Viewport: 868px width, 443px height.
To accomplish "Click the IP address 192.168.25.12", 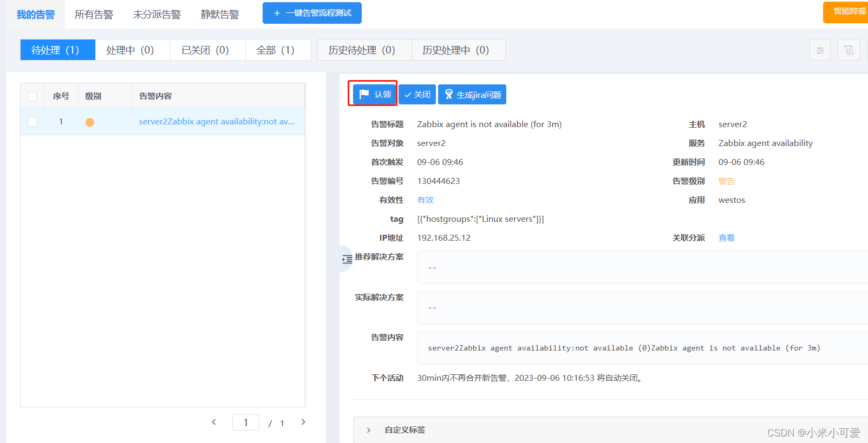I will click(x=444, y=238).
